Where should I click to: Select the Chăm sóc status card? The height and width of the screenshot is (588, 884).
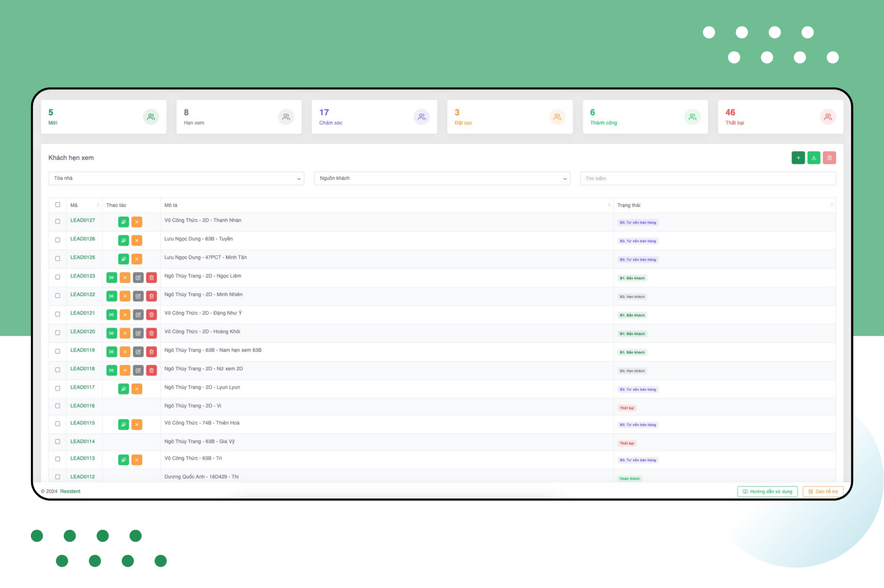click(374, 117)
